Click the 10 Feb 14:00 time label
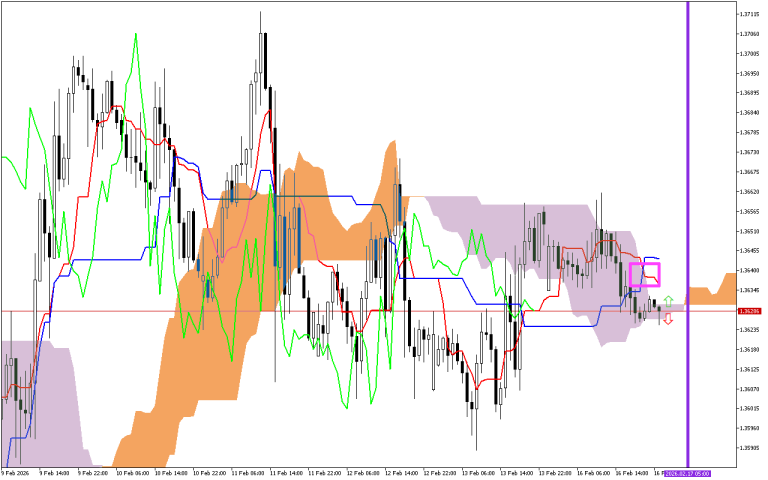Viewport: 768px width, 480px height. point(171,474)
